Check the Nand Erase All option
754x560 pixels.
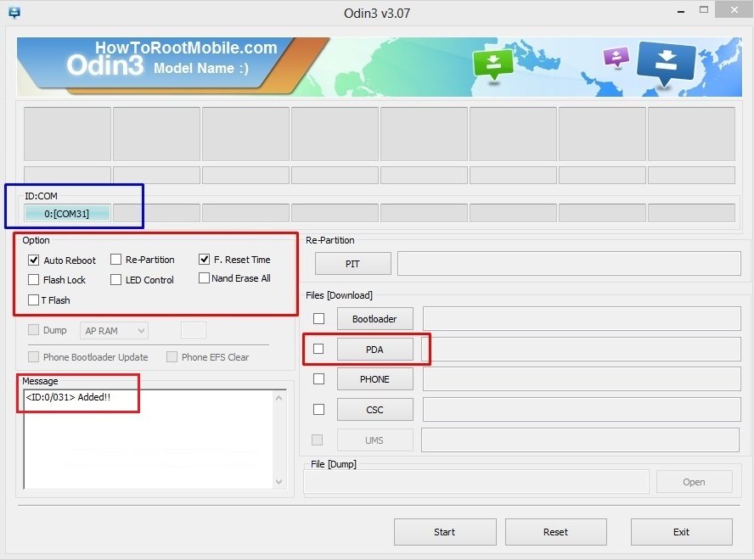pos(204,278)
